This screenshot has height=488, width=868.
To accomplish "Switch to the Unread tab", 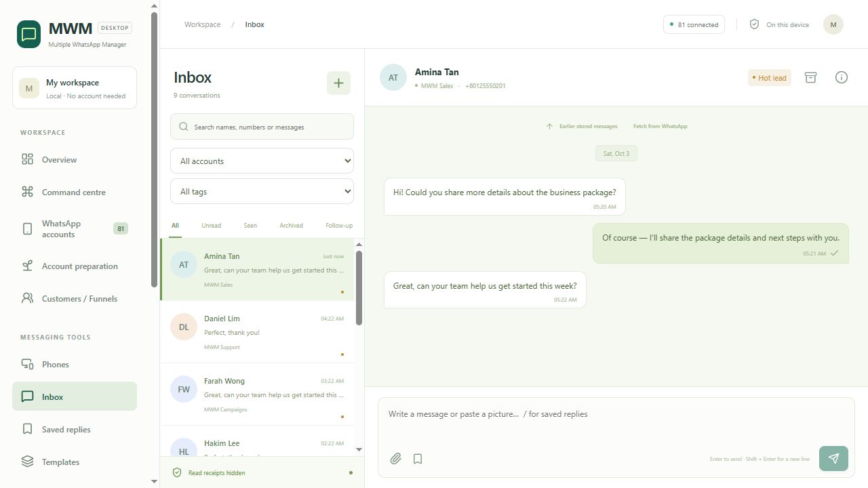I will point(211,226).
